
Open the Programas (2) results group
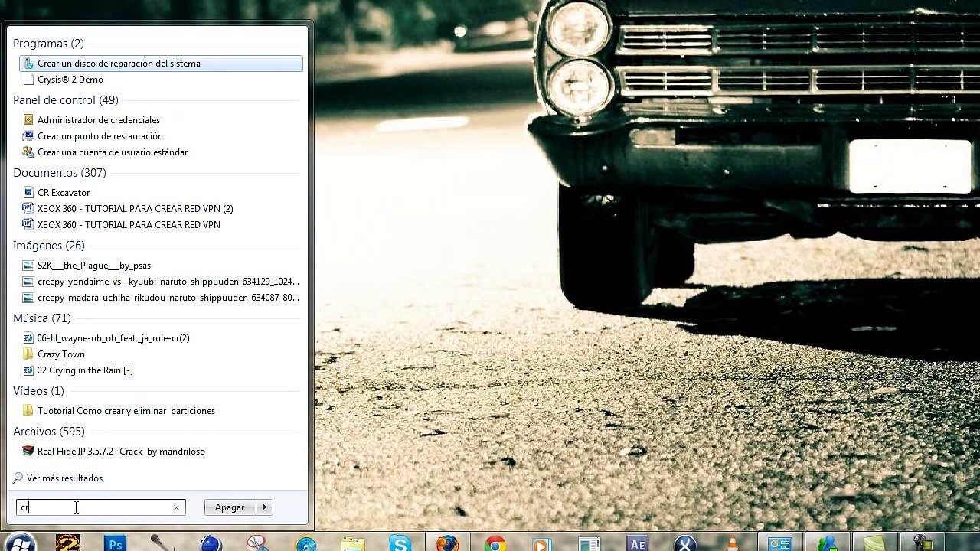point(48,44)
